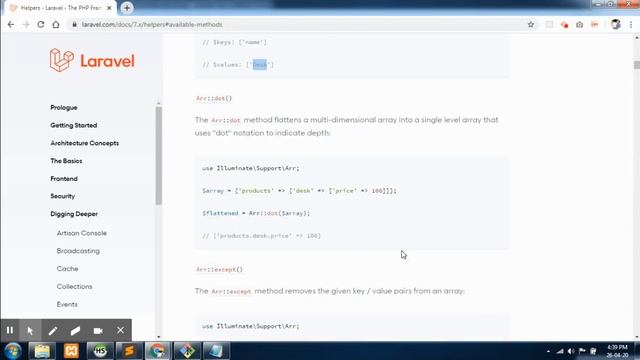Open the Collections docs link

[x=74, y=287]
